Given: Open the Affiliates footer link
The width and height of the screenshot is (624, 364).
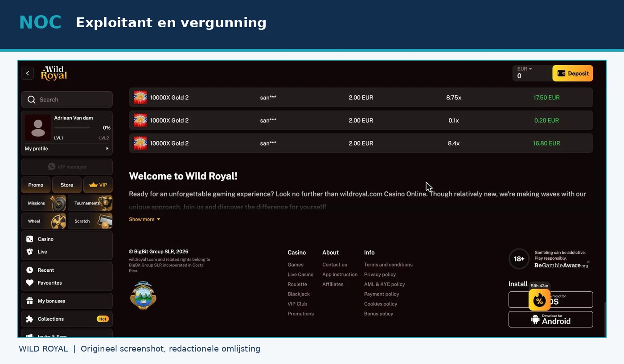Looking at the screenshot, I should 333,284.
